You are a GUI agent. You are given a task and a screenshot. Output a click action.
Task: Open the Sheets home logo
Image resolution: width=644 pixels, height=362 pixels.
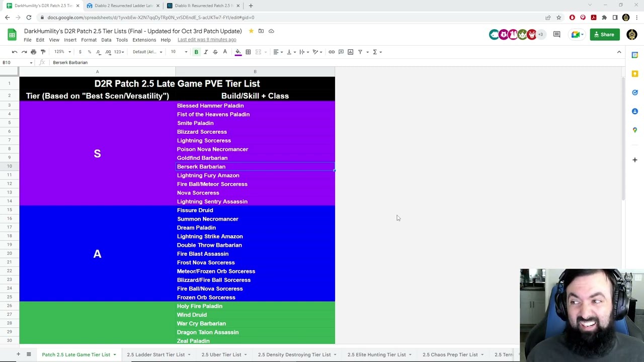click(12, 35)
